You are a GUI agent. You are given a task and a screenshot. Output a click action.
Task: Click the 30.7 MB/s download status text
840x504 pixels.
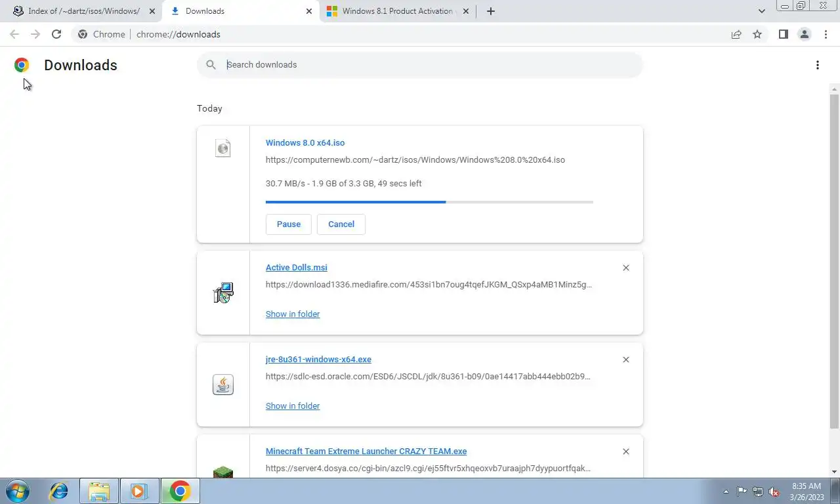[x=344, y=184]
